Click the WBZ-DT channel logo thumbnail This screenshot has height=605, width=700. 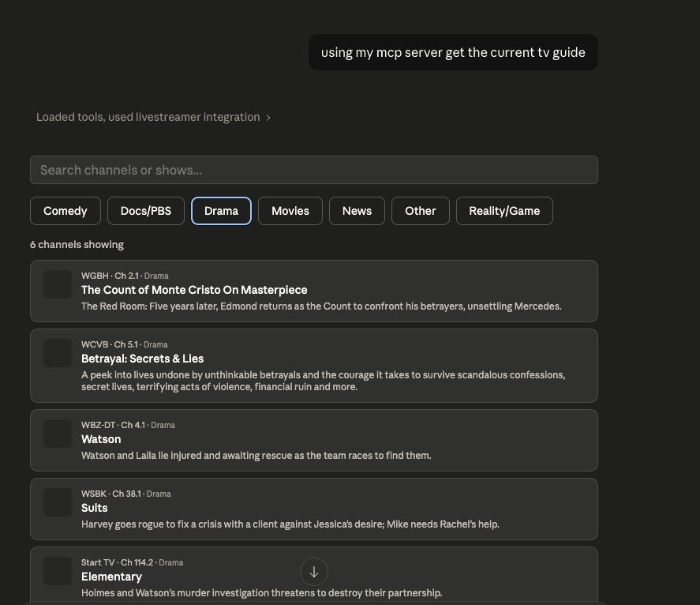tap(58, 434)
